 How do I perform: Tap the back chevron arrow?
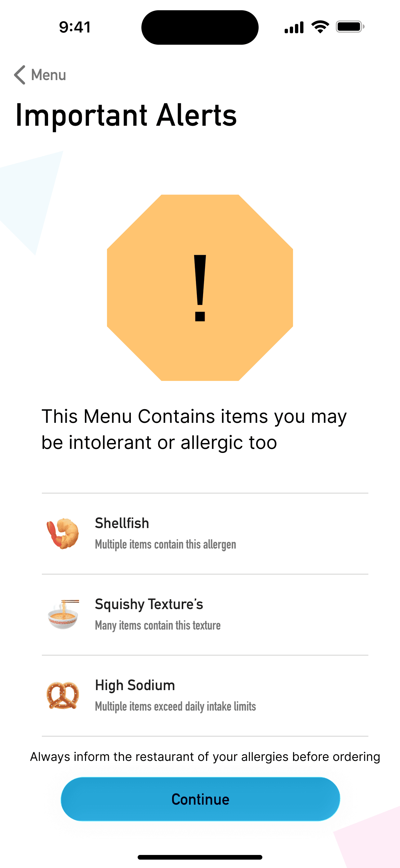click(x=20, y=75)
